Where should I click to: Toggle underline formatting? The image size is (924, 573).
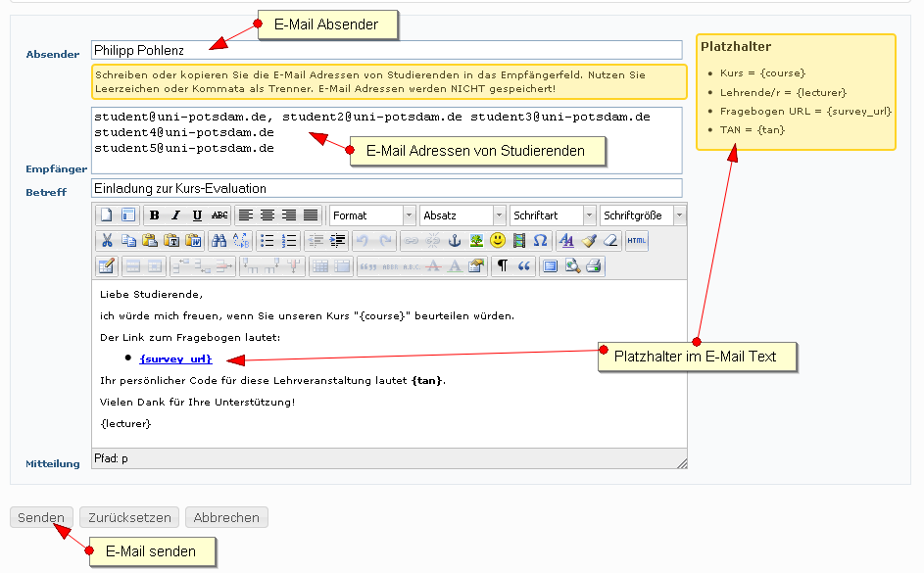coord(197,215)
